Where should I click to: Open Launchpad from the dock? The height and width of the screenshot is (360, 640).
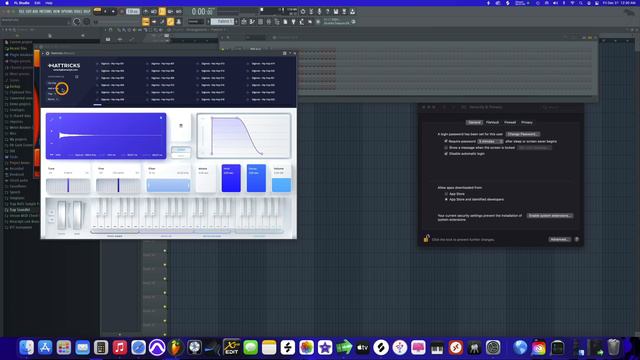click(64, 348)
